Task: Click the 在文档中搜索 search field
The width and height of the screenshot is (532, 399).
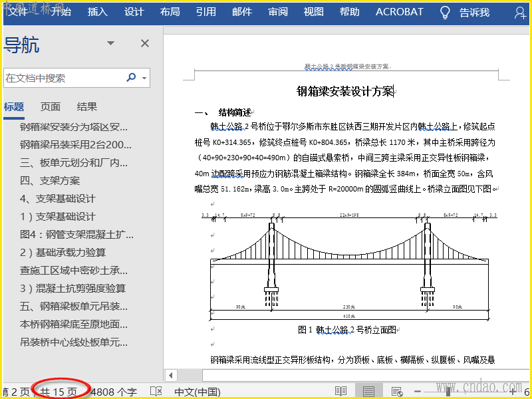Action: [x=64, y=78]
